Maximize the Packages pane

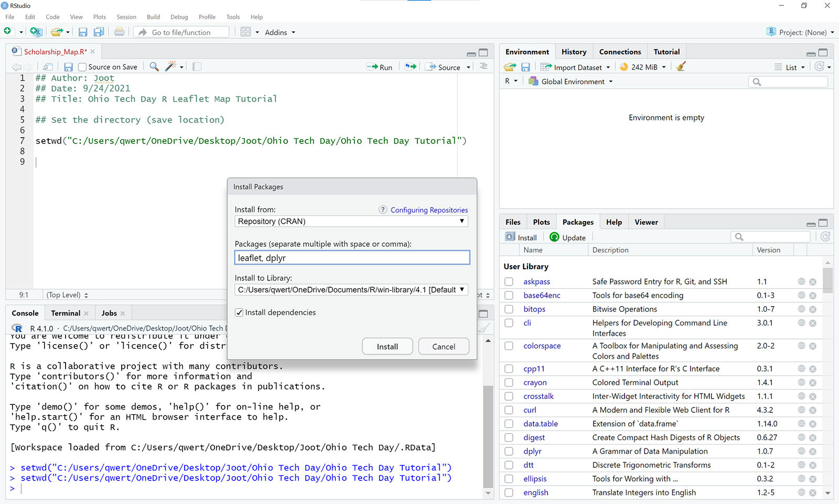pos(823,223)
